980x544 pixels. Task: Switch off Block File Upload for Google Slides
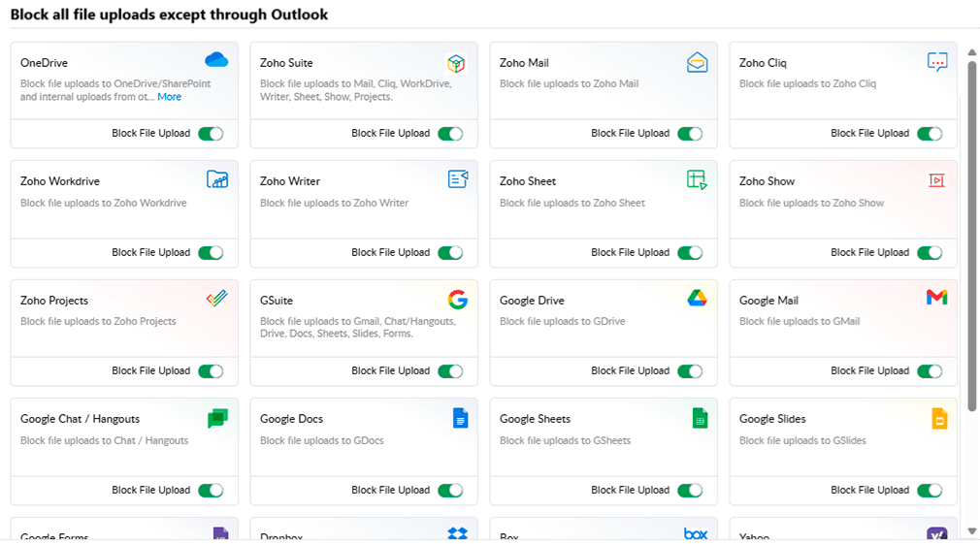[930, 491]
